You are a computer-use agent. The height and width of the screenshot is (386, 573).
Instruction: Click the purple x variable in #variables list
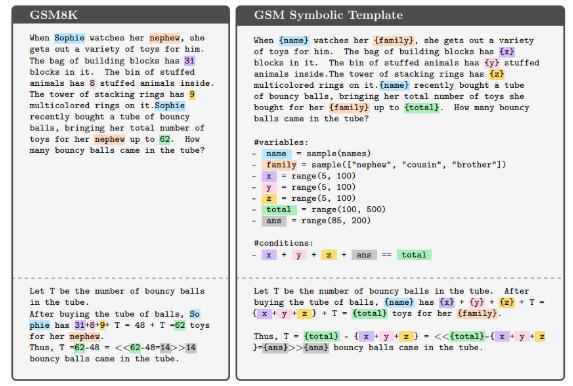point(269,176)
